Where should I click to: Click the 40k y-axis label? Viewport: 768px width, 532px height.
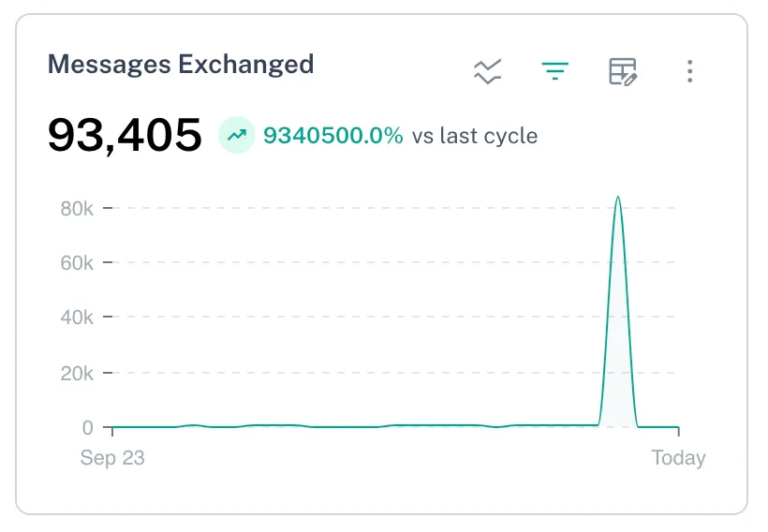[77, 318]
